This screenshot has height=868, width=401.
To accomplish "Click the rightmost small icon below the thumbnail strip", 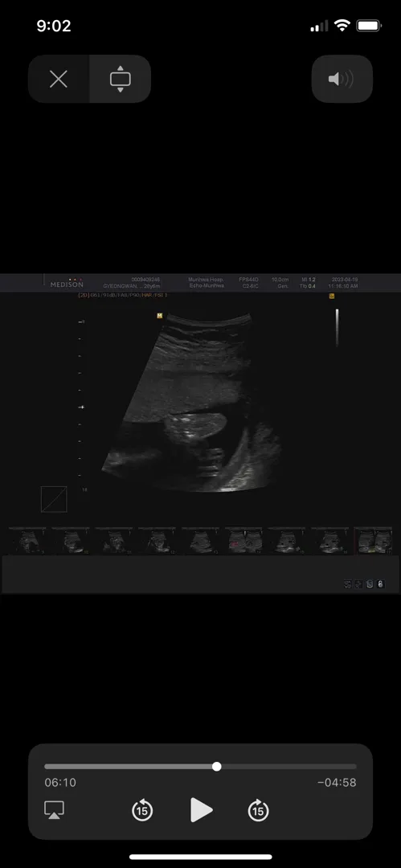I will point(380,584).
